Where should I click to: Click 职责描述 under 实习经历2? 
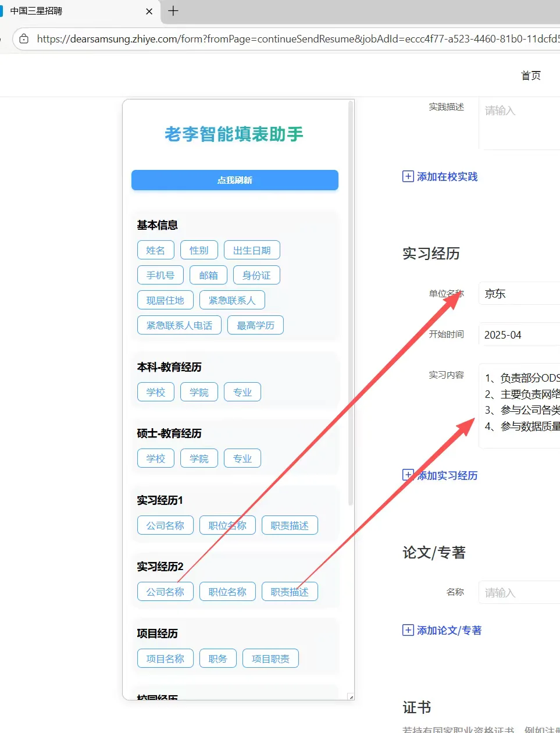click(x=290, y=592)
